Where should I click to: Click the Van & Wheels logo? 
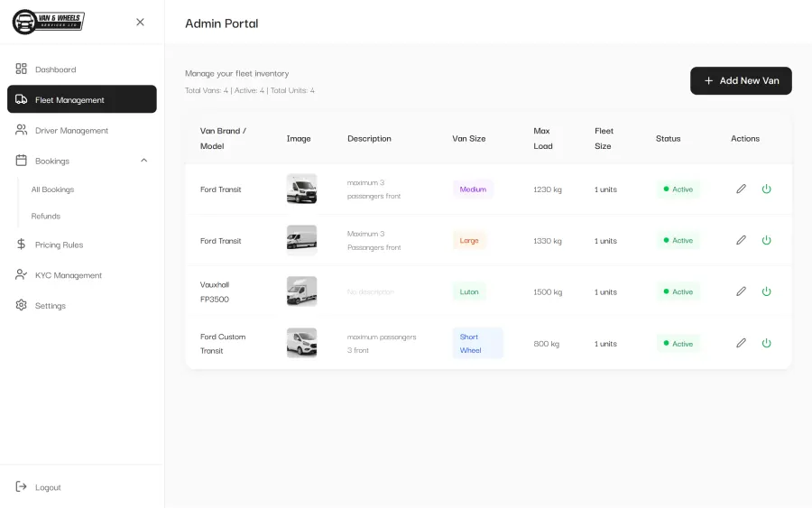click(49, 22)
